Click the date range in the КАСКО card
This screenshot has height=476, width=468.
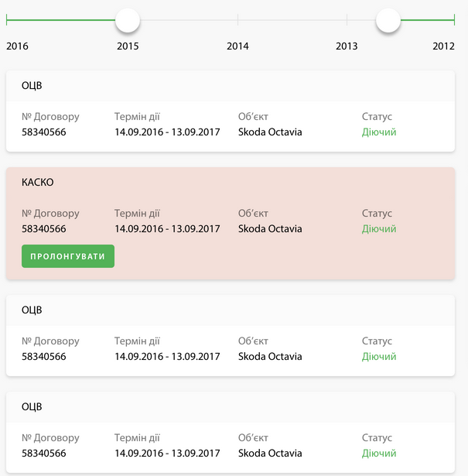(167, 229)
